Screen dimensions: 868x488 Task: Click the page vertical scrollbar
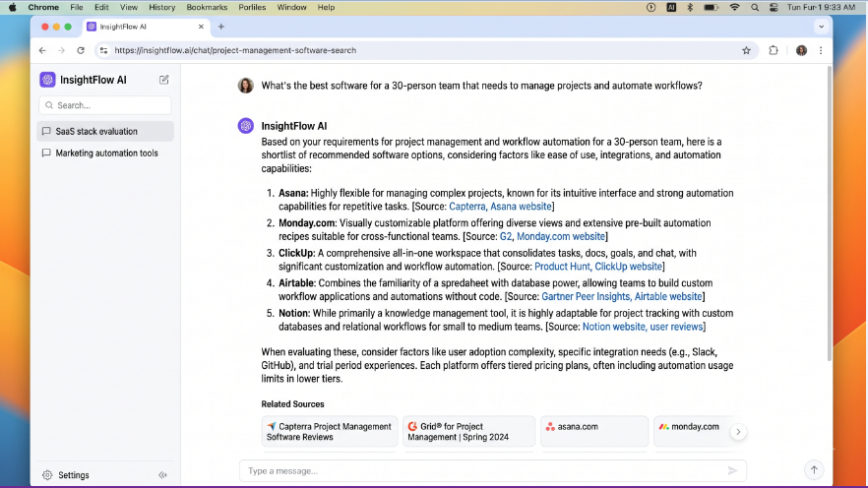[829, 213]
